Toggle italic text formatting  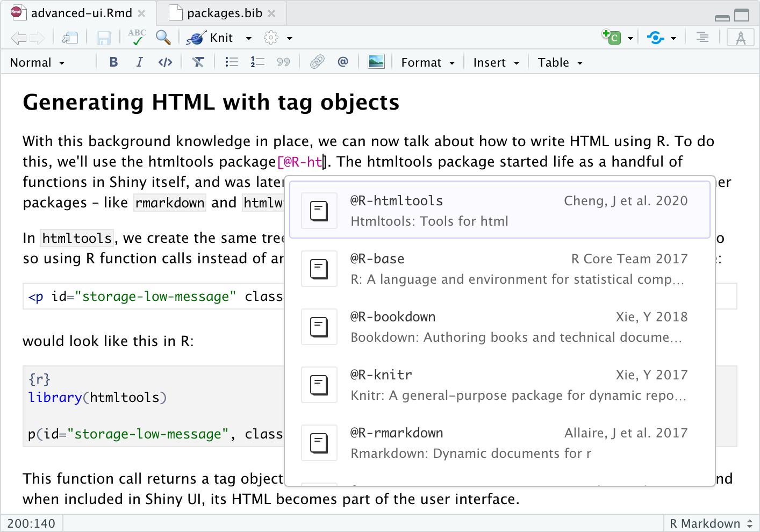click(139, 62)
